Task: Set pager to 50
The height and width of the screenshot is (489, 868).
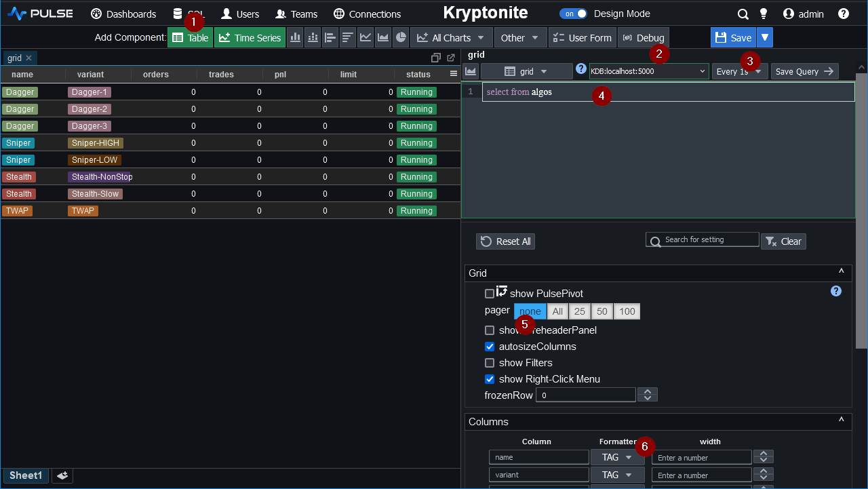Action: 601,311
